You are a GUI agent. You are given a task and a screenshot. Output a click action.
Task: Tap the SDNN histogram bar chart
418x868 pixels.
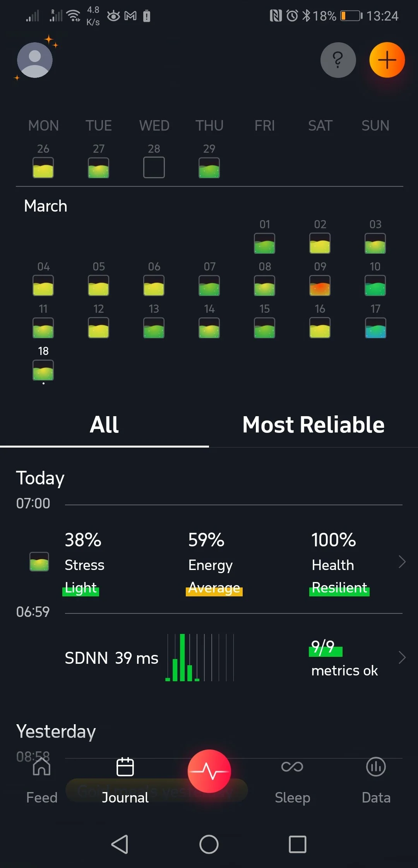click(199, 658)
